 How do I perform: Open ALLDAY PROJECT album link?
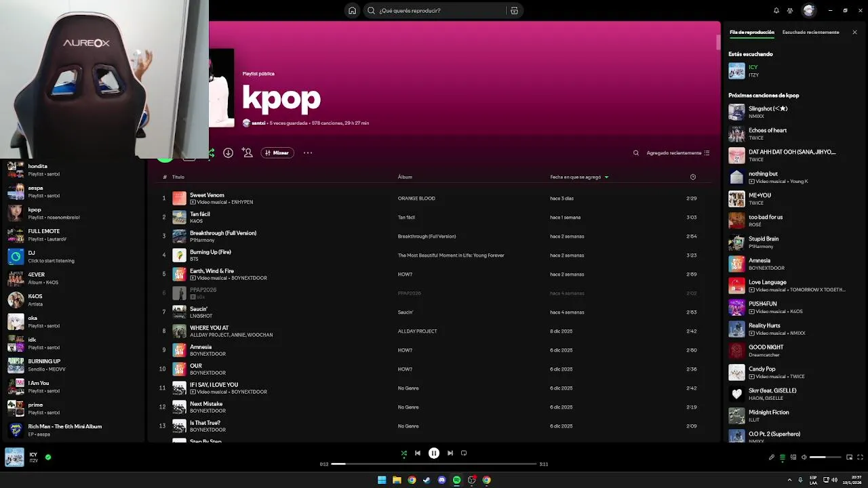coord(417,331)
